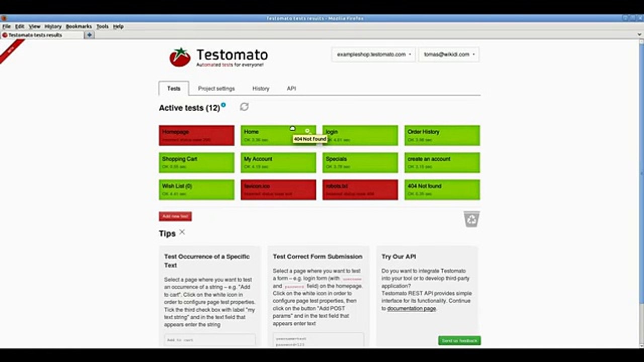The width and height of the screenshot is (644, 362).
Task: Open the failing robots.txt test tile
Action: [x=360, y=190]
